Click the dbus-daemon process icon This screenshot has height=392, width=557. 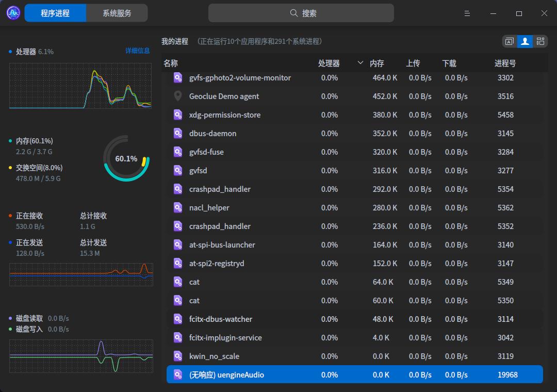(178, 134)
